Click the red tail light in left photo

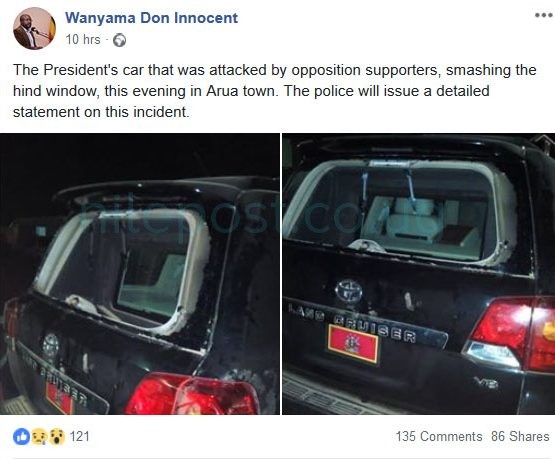coord(191,393)
